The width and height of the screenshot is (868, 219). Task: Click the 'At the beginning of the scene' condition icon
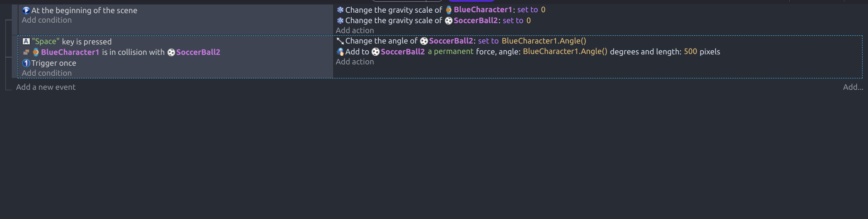(x=26, y=10)
